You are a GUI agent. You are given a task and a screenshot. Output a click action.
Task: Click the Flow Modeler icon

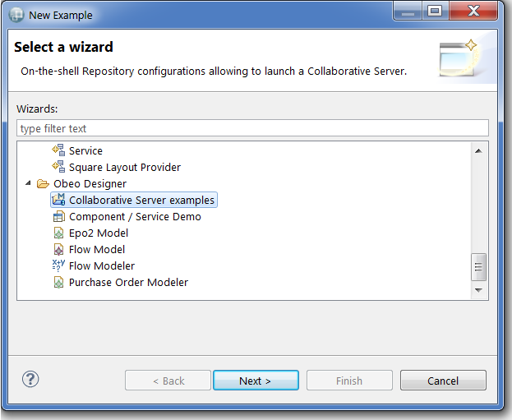58,265
